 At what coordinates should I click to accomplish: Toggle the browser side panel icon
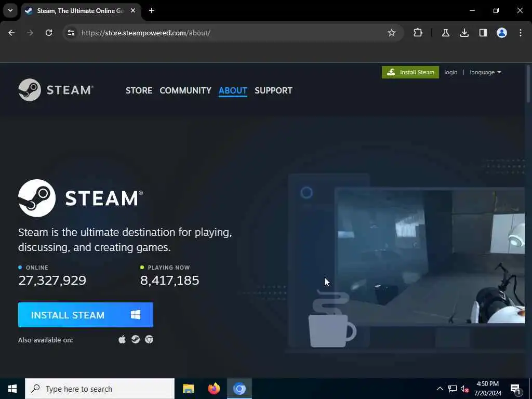pyautogui.click(x=483, y=33)
